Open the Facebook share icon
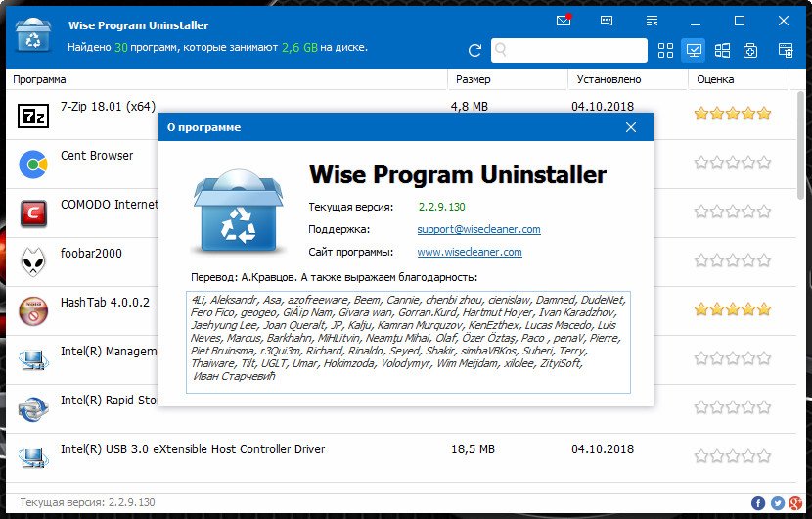The width and height of the screenshot is (812, 519). click(x=758, y=503)
